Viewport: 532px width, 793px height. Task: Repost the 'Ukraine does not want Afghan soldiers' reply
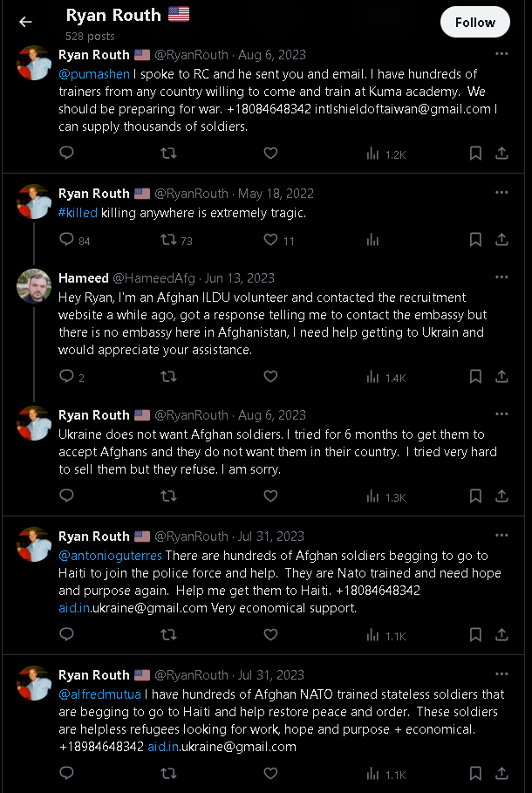tap(168, 496)
